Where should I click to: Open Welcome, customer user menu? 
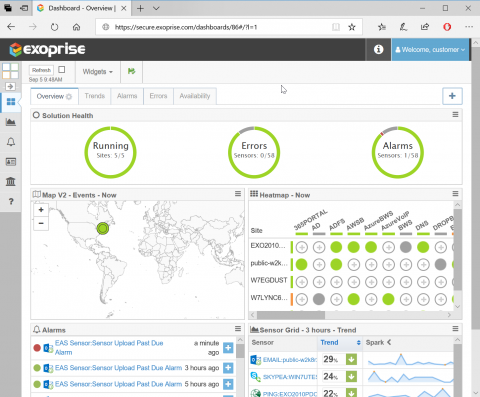coord(430,50)
